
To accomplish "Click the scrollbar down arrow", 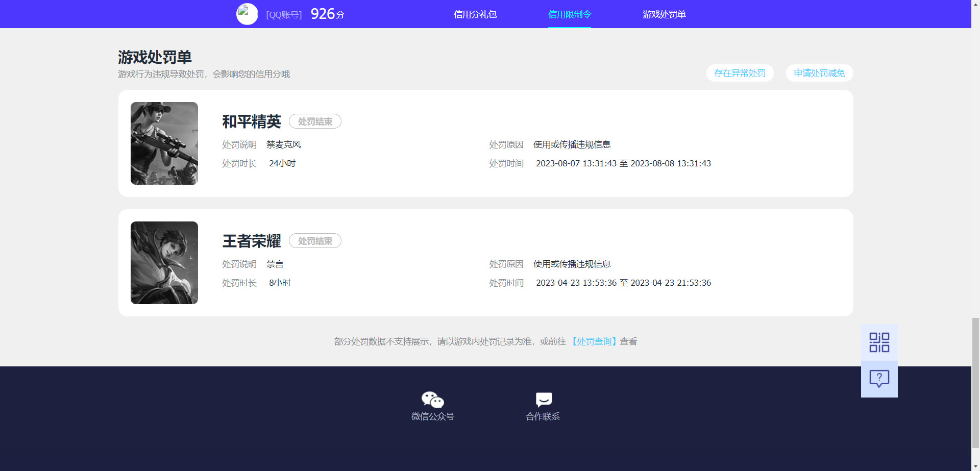I will click(x=975, y=466).
